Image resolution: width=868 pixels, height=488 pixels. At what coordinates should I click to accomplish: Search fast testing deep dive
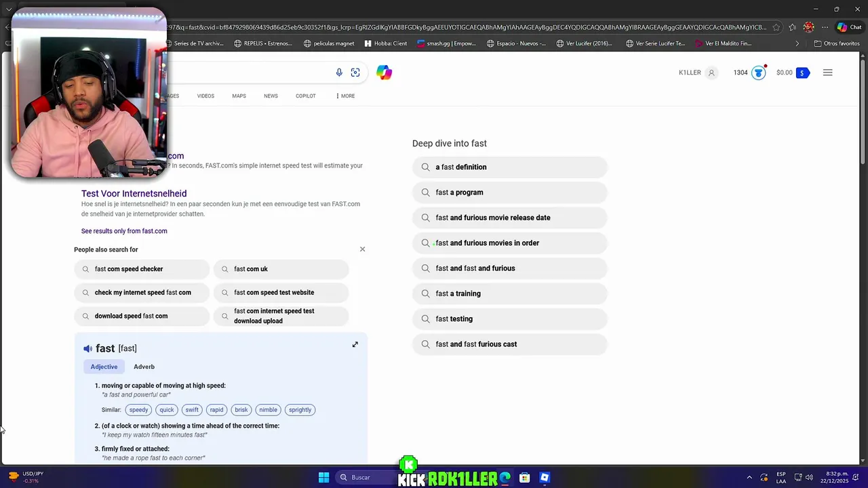[x=509, y=319]
